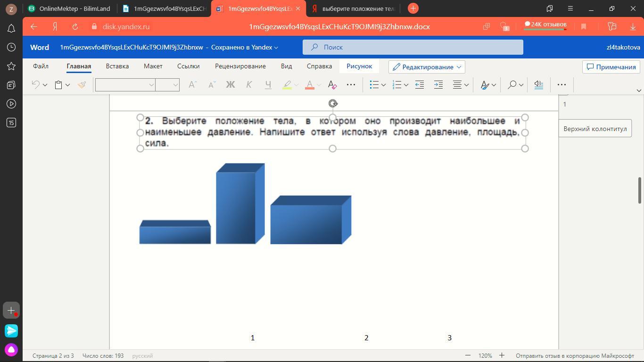This screenshot has height=362, width=644.
Task: Open more font options ellipsis
Action: click(x=351, y=85)
